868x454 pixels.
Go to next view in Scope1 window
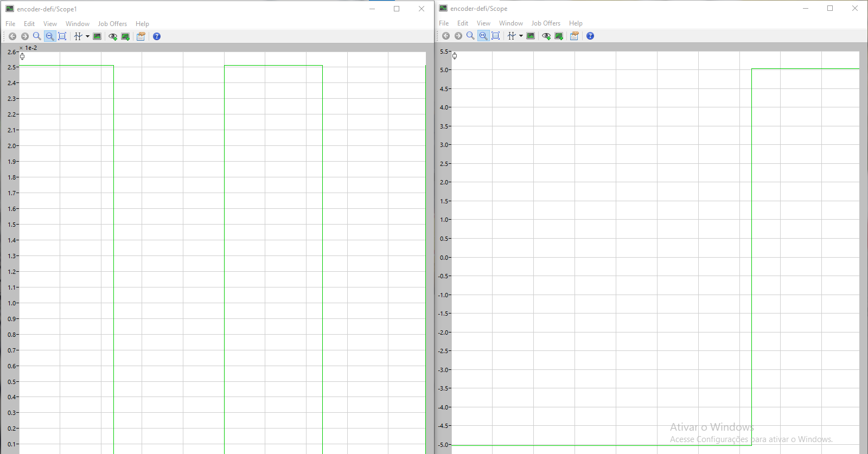tap(25, 36)
